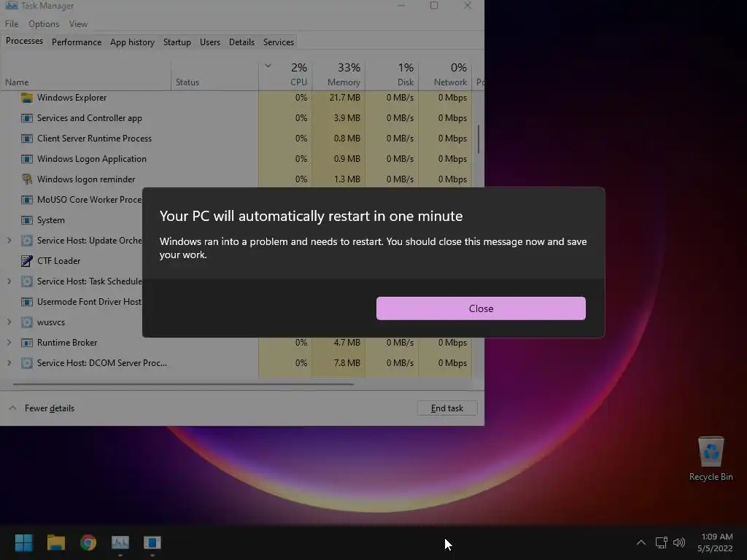Open the Windows Start menu

tap(24, 542)
